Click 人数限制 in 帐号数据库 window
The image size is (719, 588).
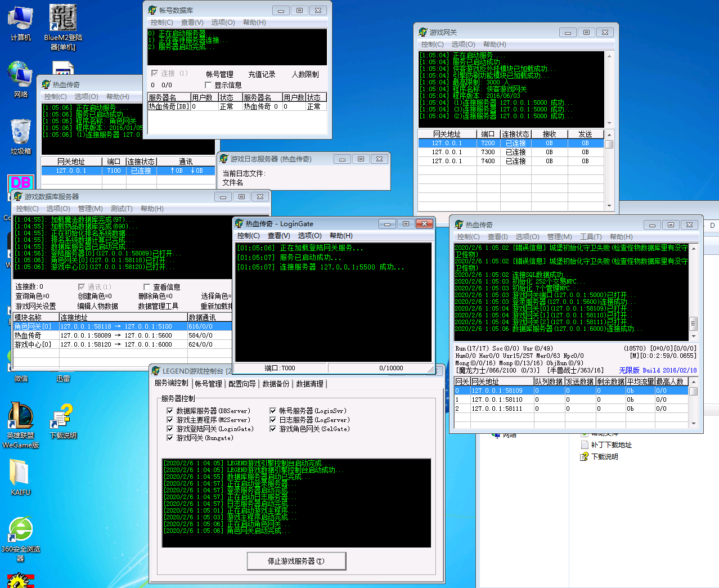coord(305,74)
